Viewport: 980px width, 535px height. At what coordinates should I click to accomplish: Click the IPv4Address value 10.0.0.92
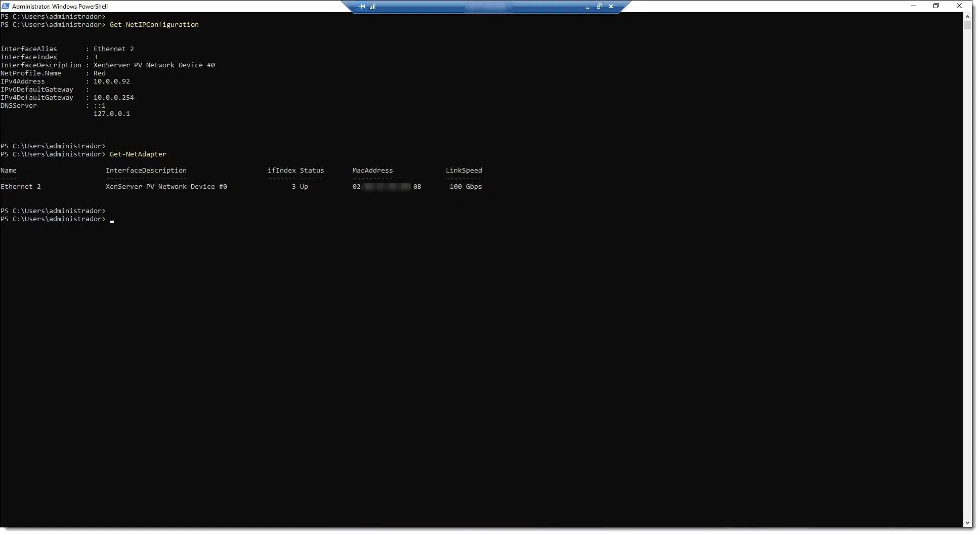[111, 81]
